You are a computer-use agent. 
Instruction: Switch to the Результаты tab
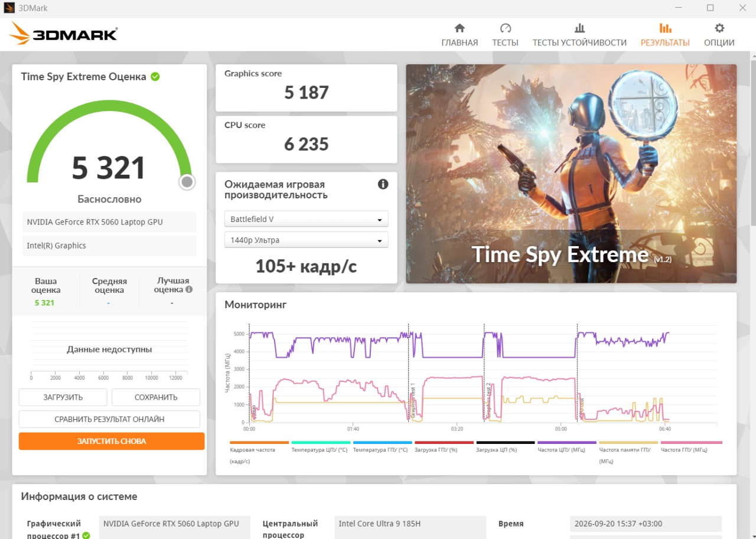point(665,35)
